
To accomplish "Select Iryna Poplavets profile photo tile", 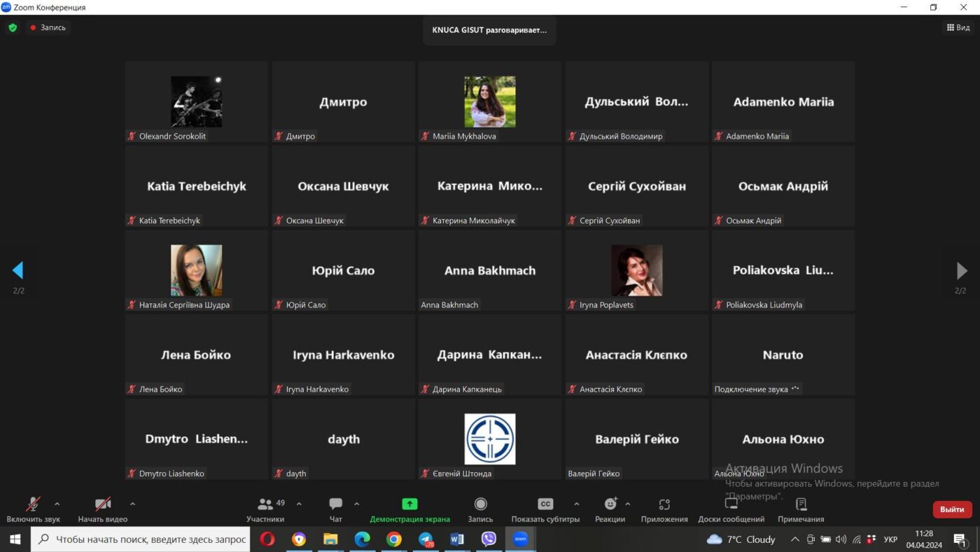I will pos(637,270).
